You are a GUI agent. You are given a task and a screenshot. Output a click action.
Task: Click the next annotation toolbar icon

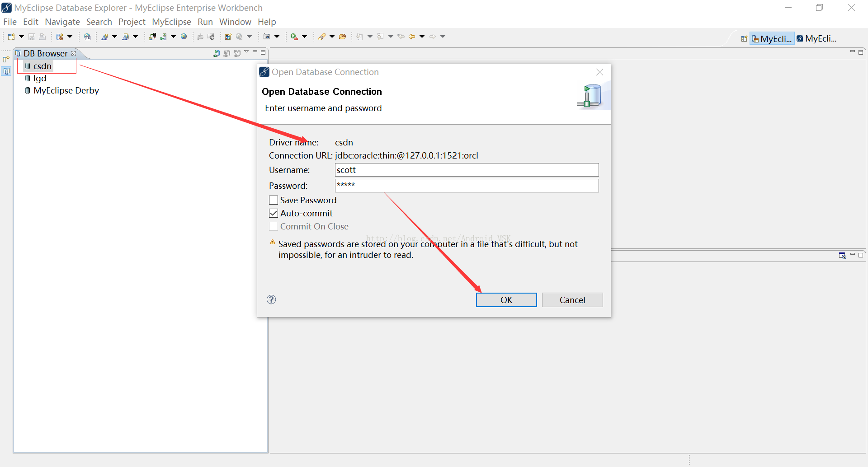359,37
